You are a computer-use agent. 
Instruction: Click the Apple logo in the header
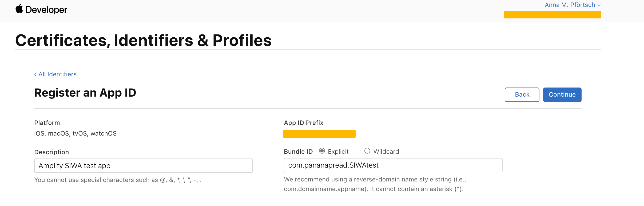19,9
